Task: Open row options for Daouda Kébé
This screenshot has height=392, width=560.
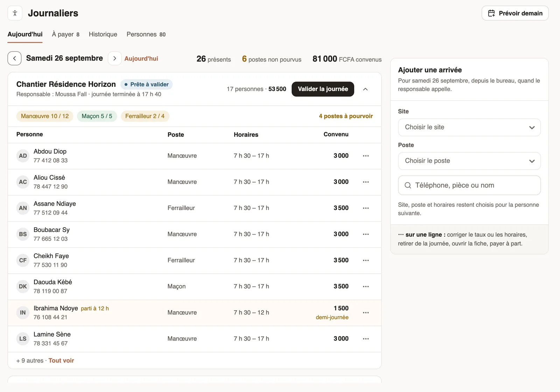Action: (366, 286)
